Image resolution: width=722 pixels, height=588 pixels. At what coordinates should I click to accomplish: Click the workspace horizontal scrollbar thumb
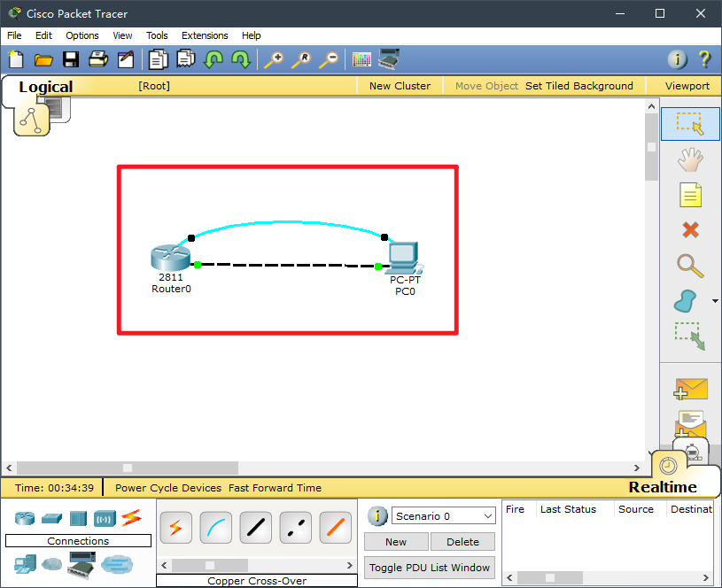[128, 468]
